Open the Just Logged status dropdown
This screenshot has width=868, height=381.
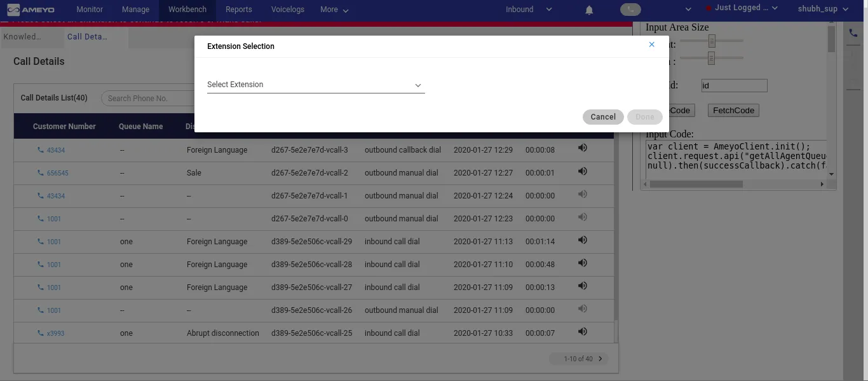click(742, 8)
